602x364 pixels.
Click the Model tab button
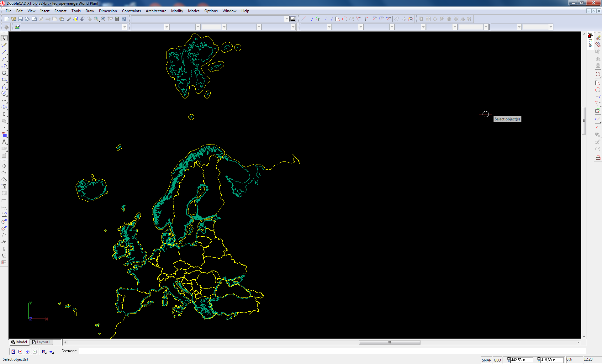19,342
